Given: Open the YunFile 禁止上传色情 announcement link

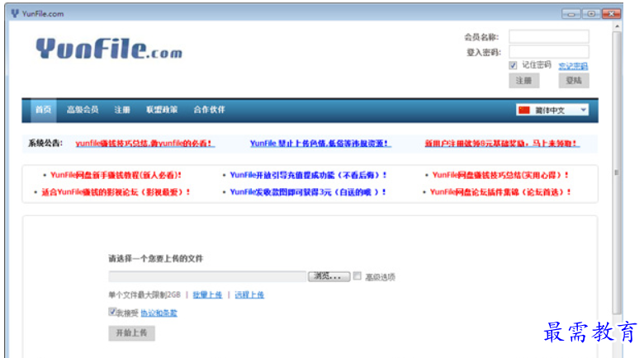Looking at the screenshot, I should click(x=320, y=144).
